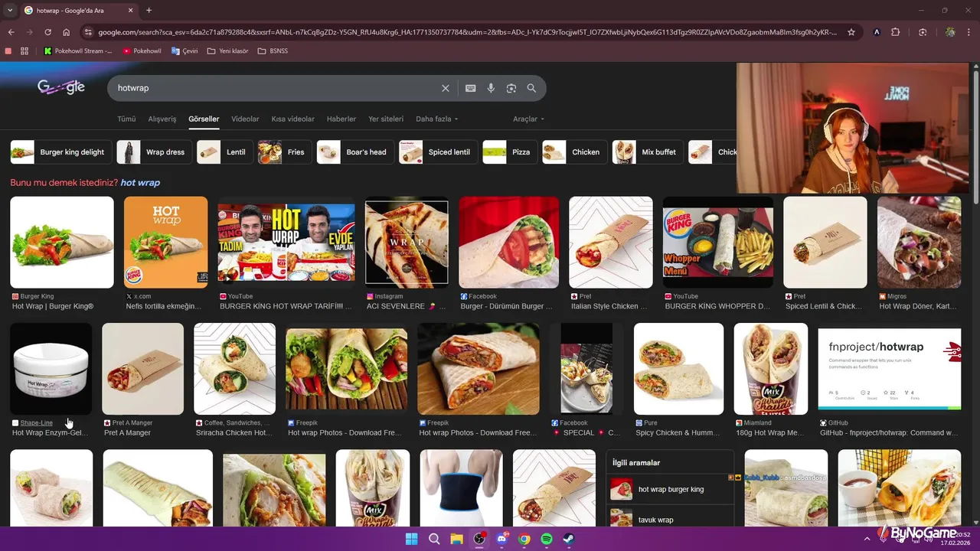Open OBS Studio from taskbar
The width and height of the screenshot is (980, 551).
point(479,539)
